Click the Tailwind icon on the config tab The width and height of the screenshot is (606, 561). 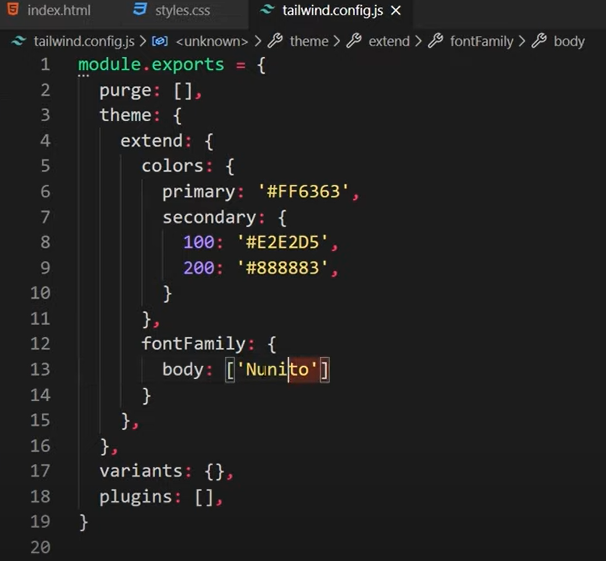click(x=267, y=10)
